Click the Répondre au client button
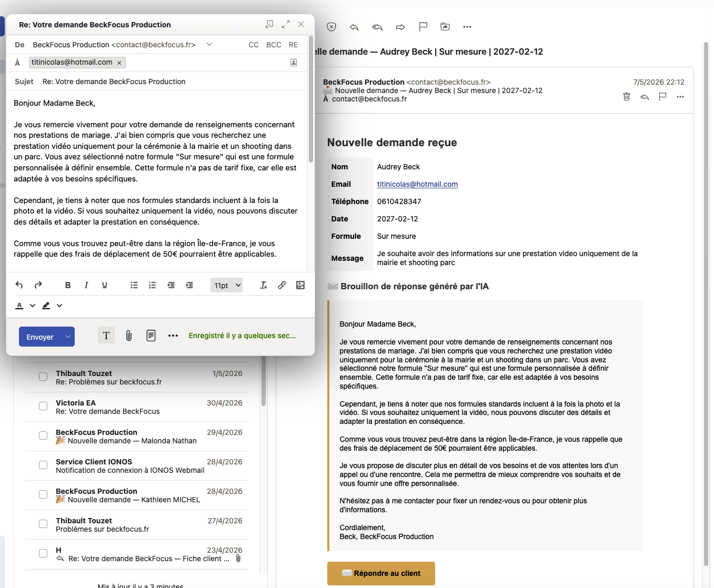 [x=381, y=573]
